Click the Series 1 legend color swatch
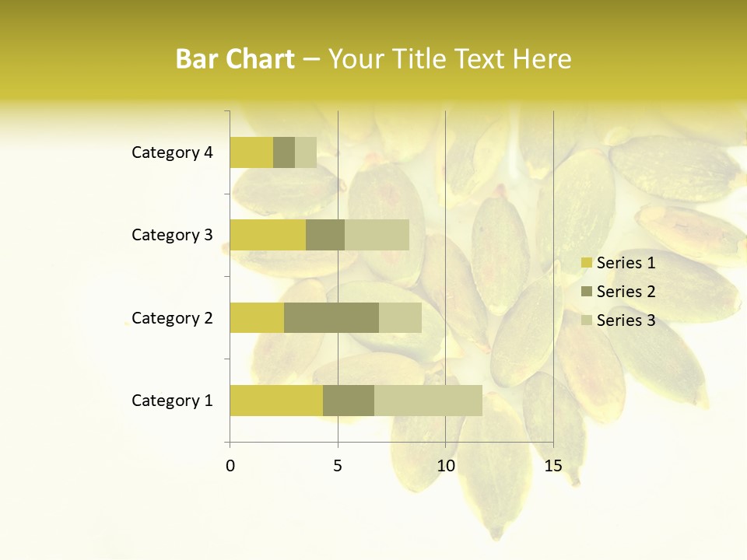The image size is (747, 560). 587,262
